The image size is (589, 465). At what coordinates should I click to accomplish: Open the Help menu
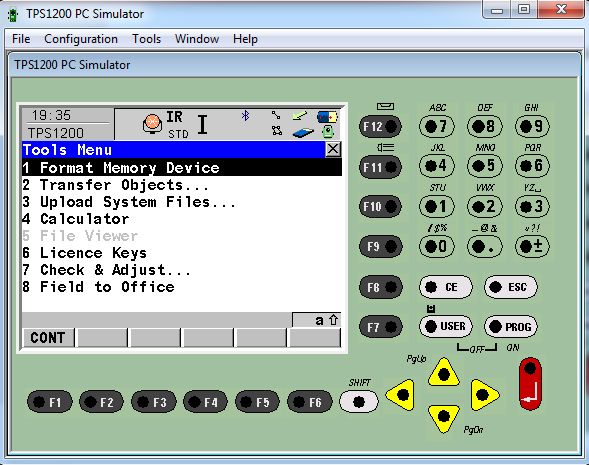pyautogui.click(x=245, y=39)
